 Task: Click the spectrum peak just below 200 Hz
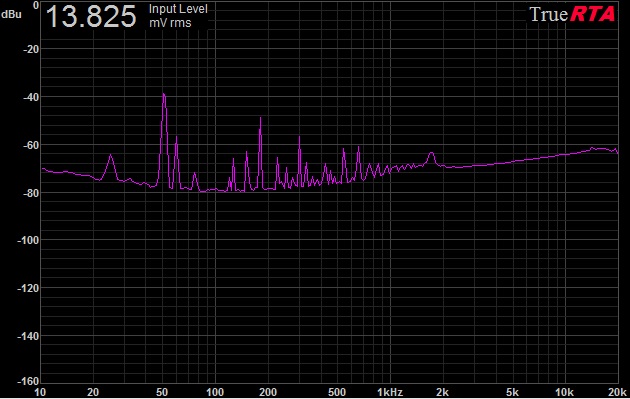[x=260, y=118]
